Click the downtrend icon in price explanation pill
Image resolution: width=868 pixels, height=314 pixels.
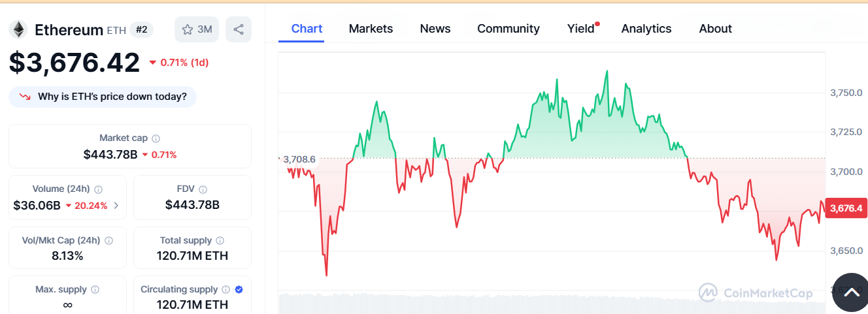(25, 97)
